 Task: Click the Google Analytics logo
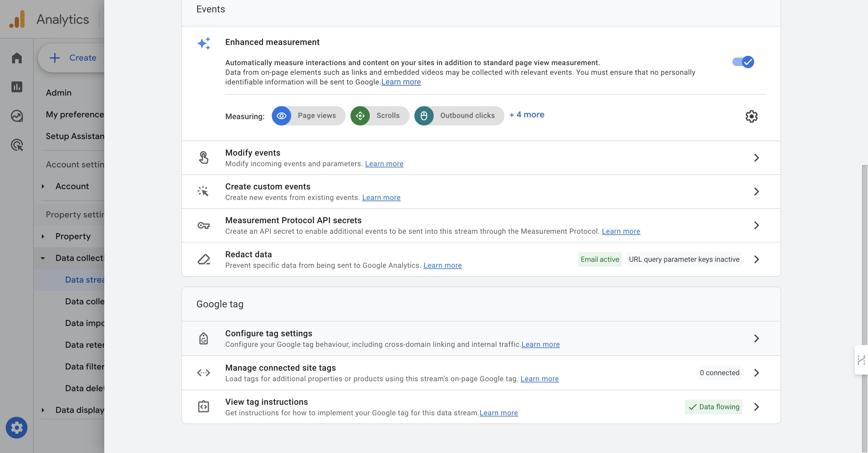tap(17, 19)
